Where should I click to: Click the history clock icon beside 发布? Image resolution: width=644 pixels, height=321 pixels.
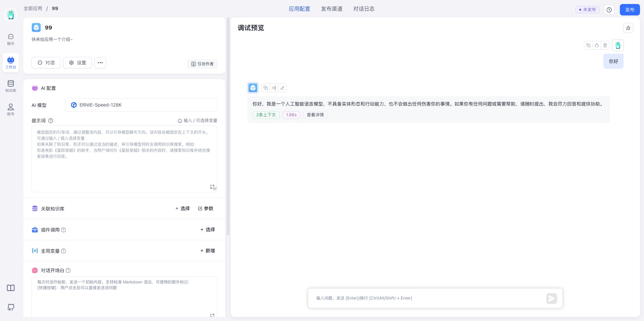[609, 10]
